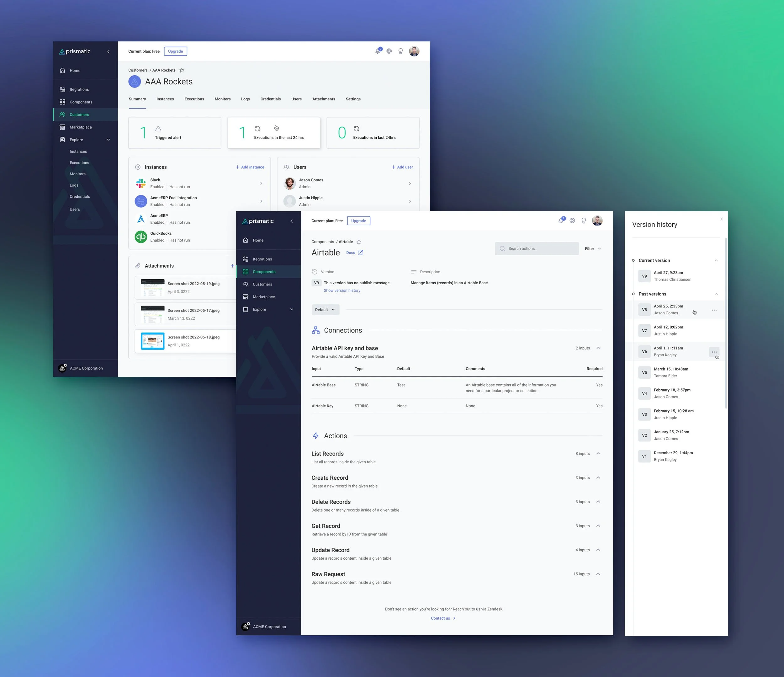Click the Slack instance icon

click(140, 183)
